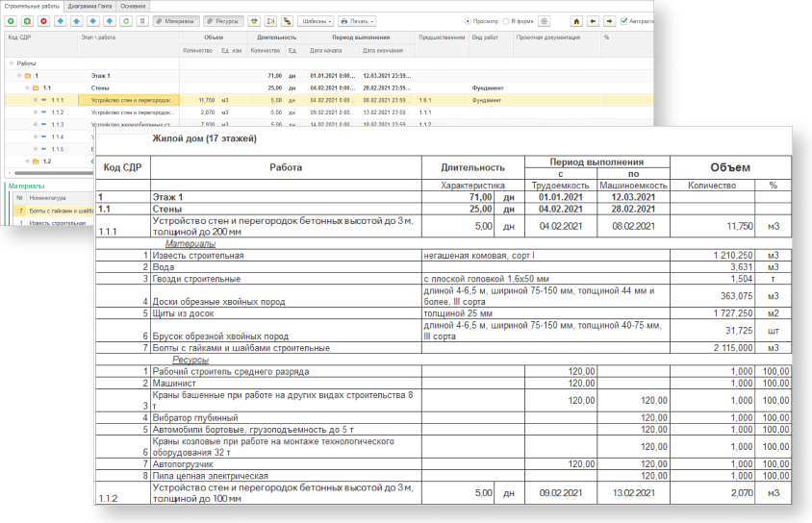
Task: Click the Материалы button
Action: [175, 20]
